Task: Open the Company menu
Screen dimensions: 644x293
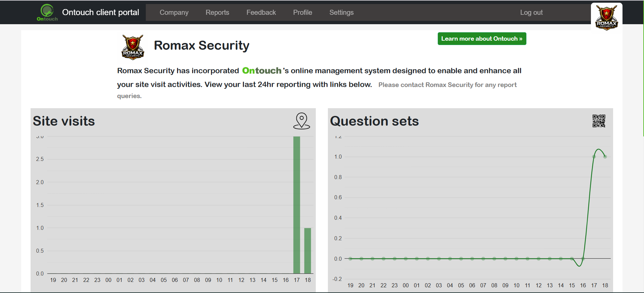Action: 174,12
